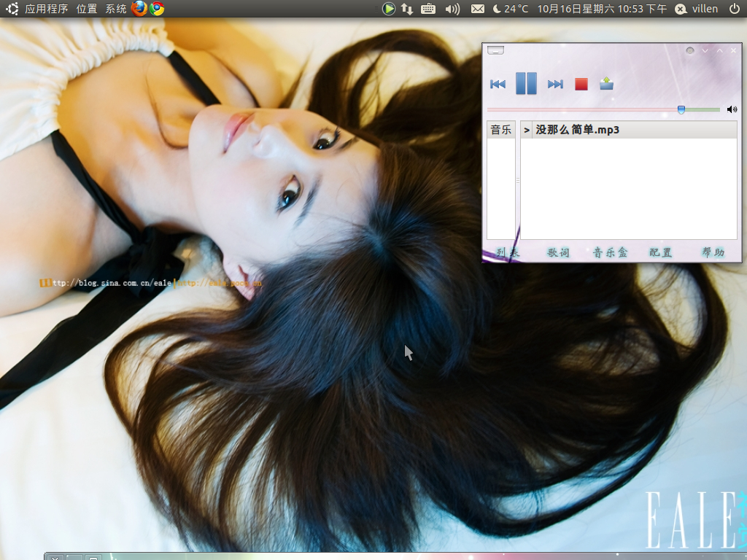Viewport: 747px width, 560px height.
Task: Open the system volume indicator
Action: point(452,9)
